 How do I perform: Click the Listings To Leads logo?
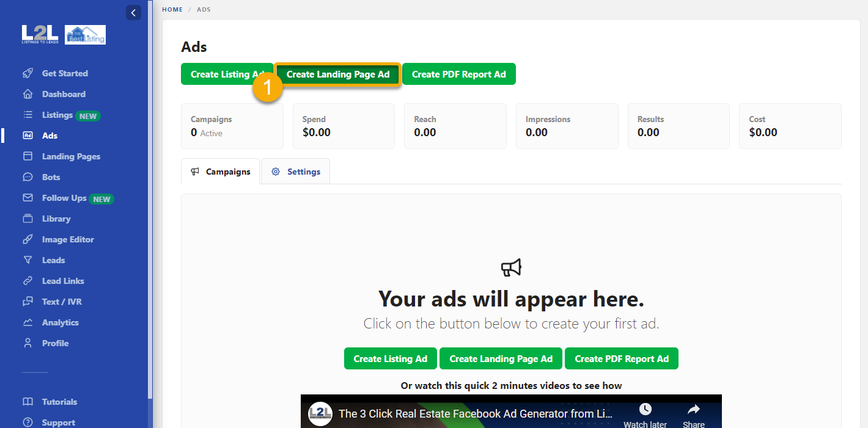pos(40,34)
